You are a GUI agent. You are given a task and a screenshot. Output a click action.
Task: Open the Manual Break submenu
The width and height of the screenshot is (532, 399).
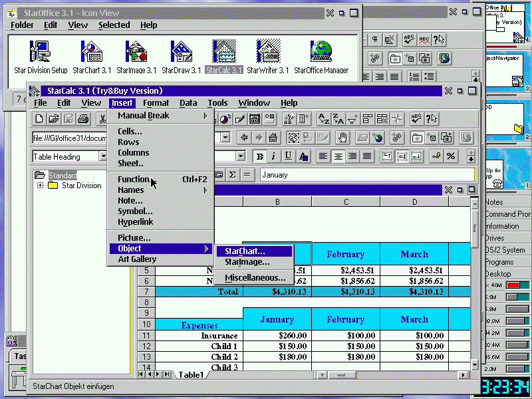[x=161, y=115]
